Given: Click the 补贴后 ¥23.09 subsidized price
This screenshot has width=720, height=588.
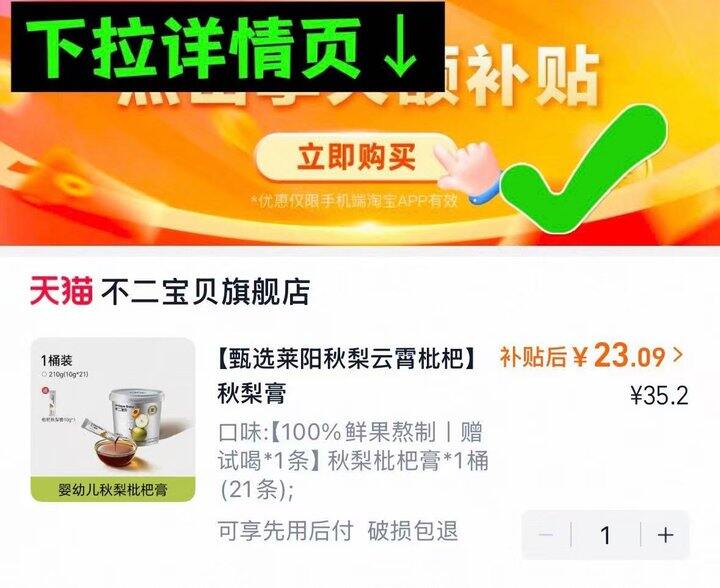Looking at the screenshot, I should point(583,356).
